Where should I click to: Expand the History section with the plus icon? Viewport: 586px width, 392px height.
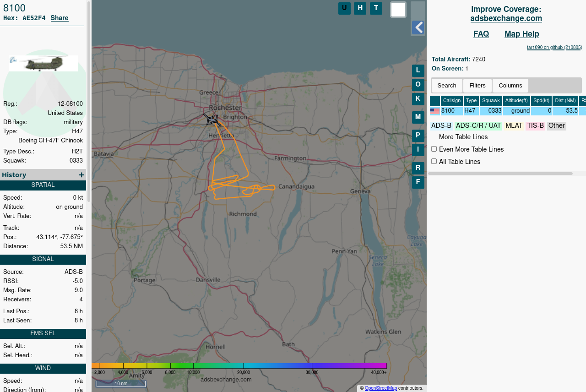(x=81, y=175)
